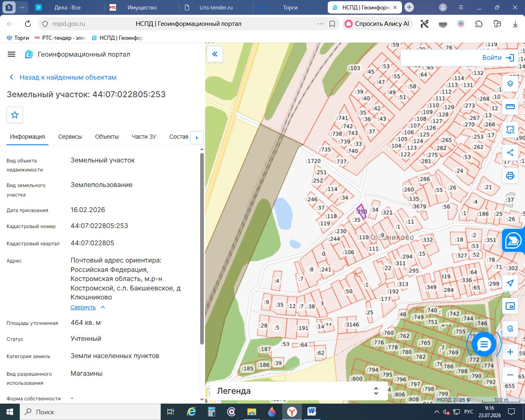The image size is (525, 420).
Task: Open the page actions three-dots menu
Action: click(321, 24)
